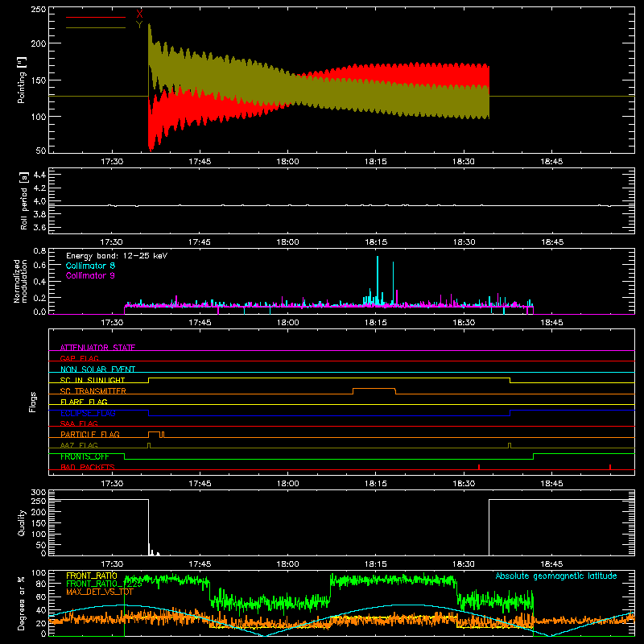Select the NON_SOLAR_EVENT flag label
The image size is (644, 644).
pyautogui.click(x=97, y=369)
